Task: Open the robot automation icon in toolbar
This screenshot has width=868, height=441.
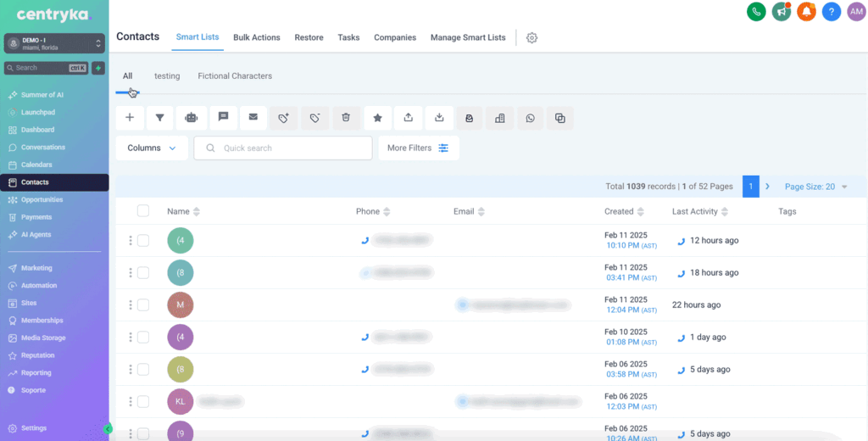Action: [192, 118]
